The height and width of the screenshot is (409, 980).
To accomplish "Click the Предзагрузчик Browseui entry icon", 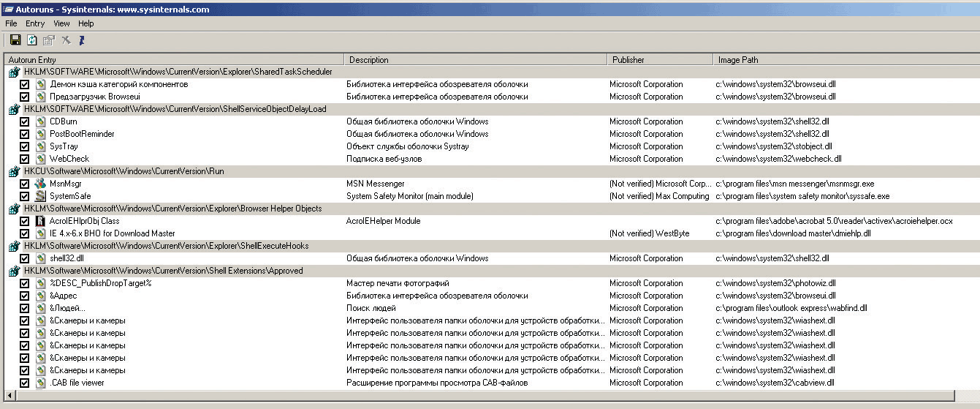I will (x=41, y=97).
